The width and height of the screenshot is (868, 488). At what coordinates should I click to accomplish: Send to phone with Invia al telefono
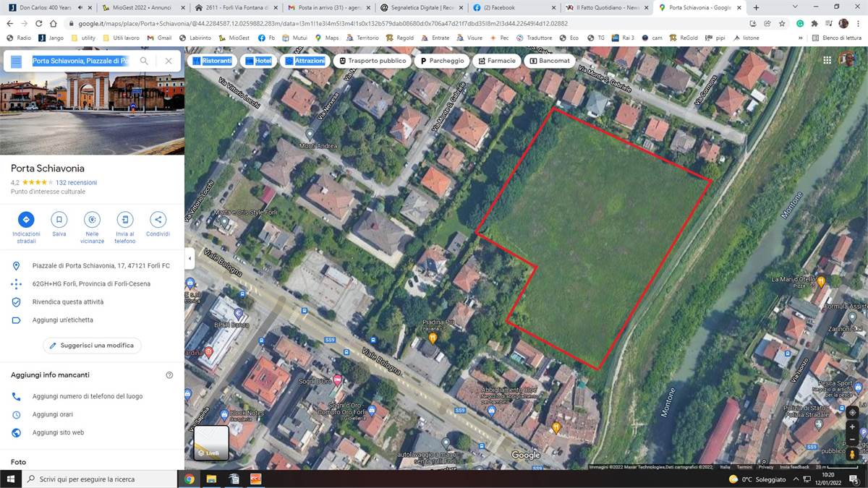pyautogui.click(x=125, y=220)
